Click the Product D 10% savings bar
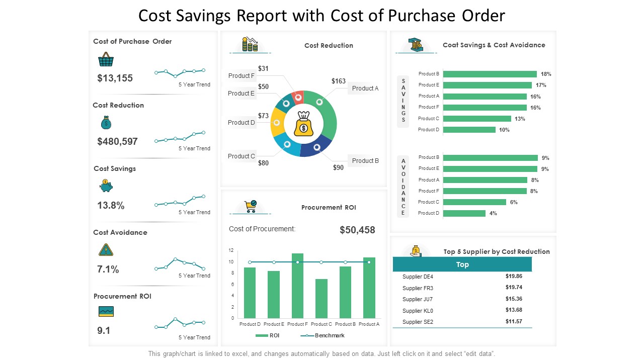 (469, 130)
